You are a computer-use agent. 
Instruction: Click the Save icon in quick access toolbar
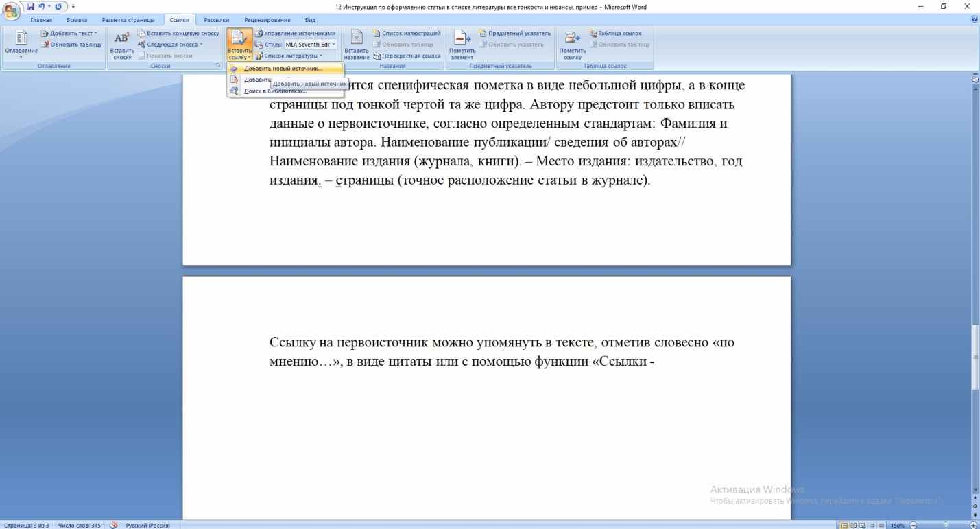[x=30, y=7]
